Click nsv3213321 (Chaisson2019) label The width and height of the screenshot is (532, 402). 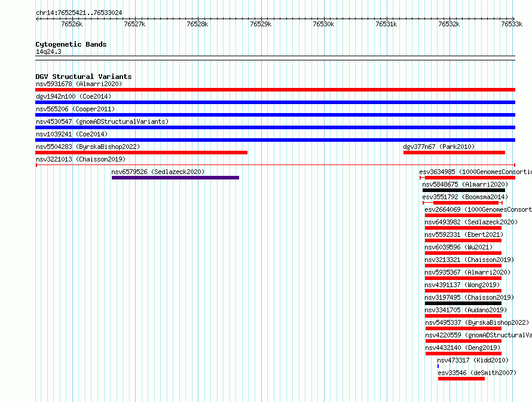pyautogui.click(x=469, y=260)
